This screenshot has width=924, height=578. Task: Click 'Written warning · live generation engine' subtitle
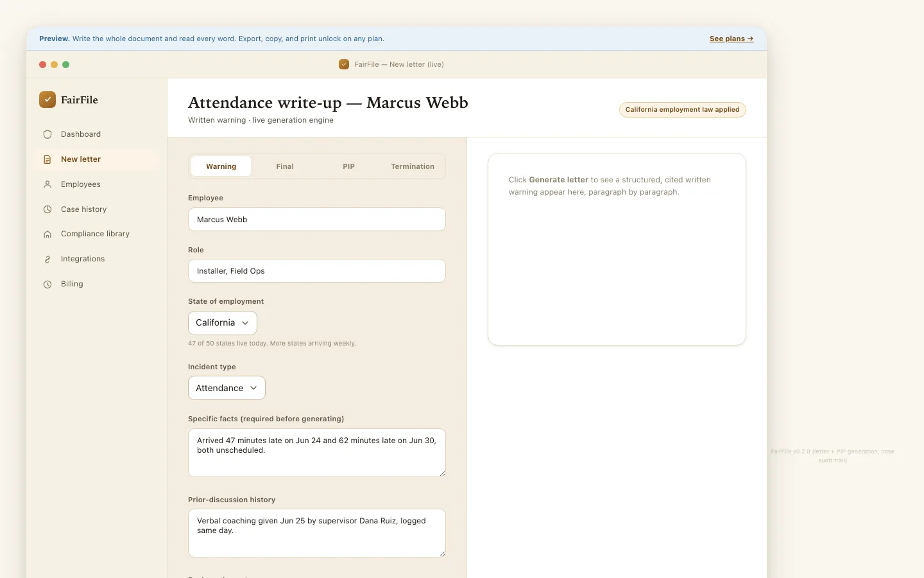261,120
